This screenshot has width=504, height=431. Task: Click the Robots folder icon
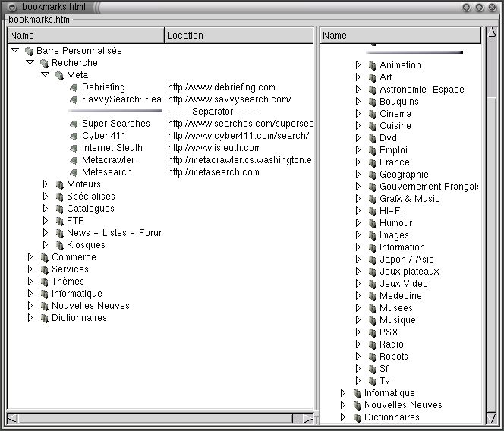[372, 357]
